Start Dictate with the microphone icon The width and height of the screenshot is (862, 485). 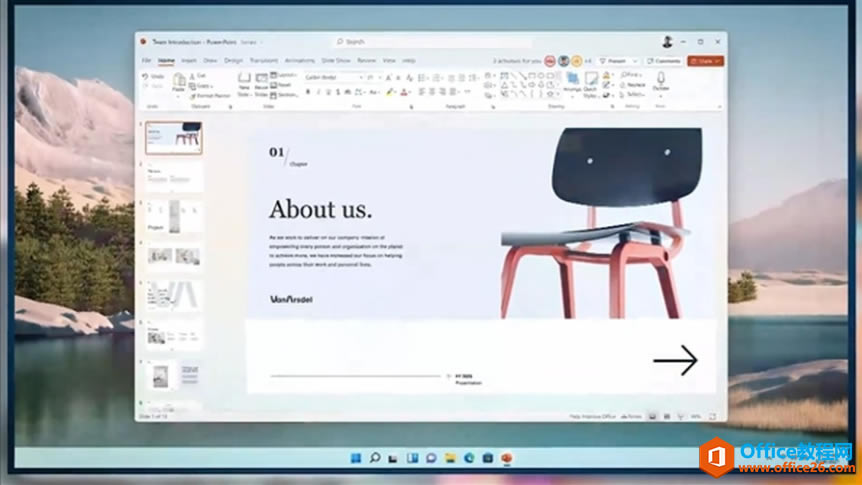pyautogui.click(x=661, y=81)
